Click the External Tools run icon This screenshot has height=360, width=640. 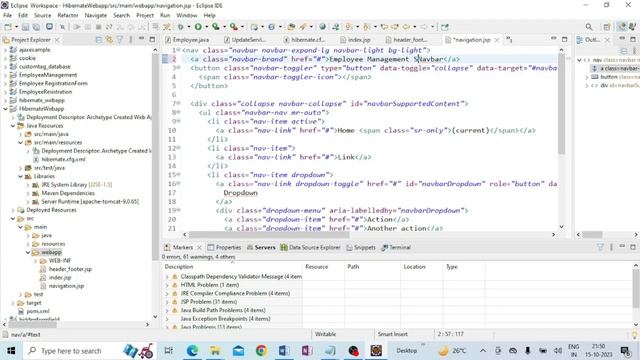[233, 27]
